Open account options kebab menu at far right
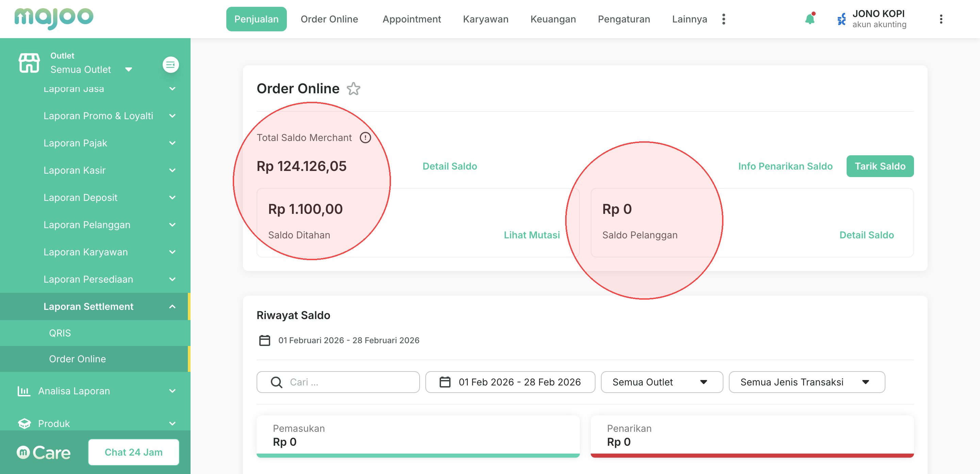980x474 pixels. (941, 19)
